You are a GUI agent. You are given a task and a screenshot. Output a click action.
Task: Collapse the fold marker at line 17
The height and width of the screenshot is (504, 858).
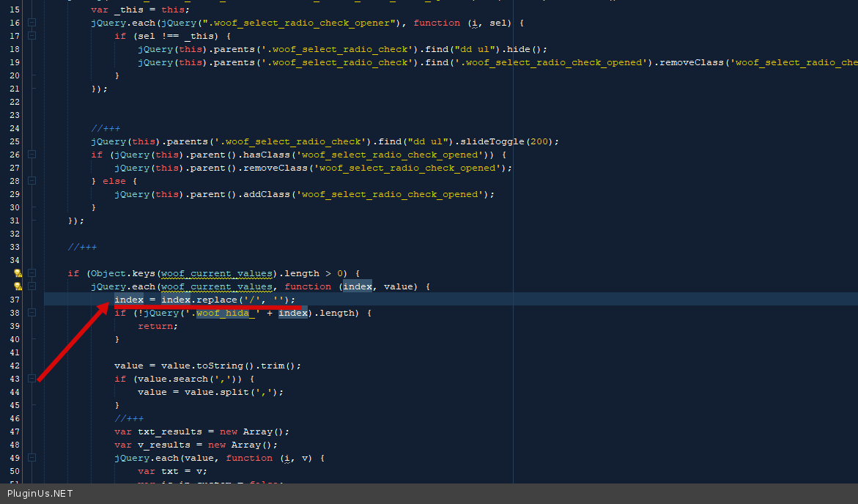point(32,36)
